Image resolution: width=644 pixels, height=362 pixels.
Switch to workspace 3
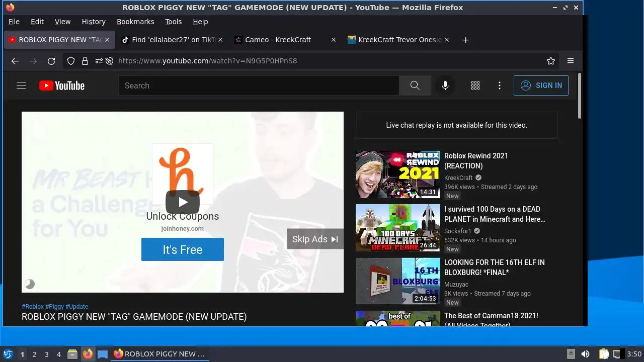(x=46, y=354)
